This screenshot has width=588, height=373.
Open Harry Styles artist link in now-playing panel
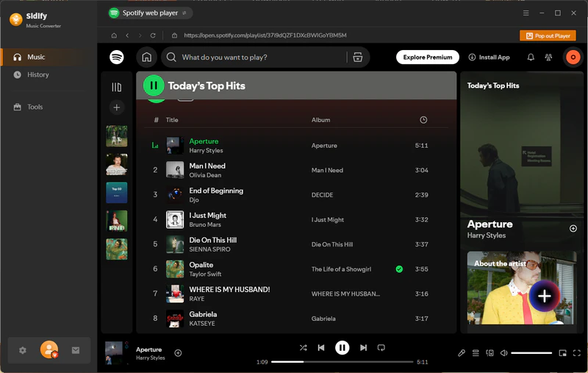[486, 235]
